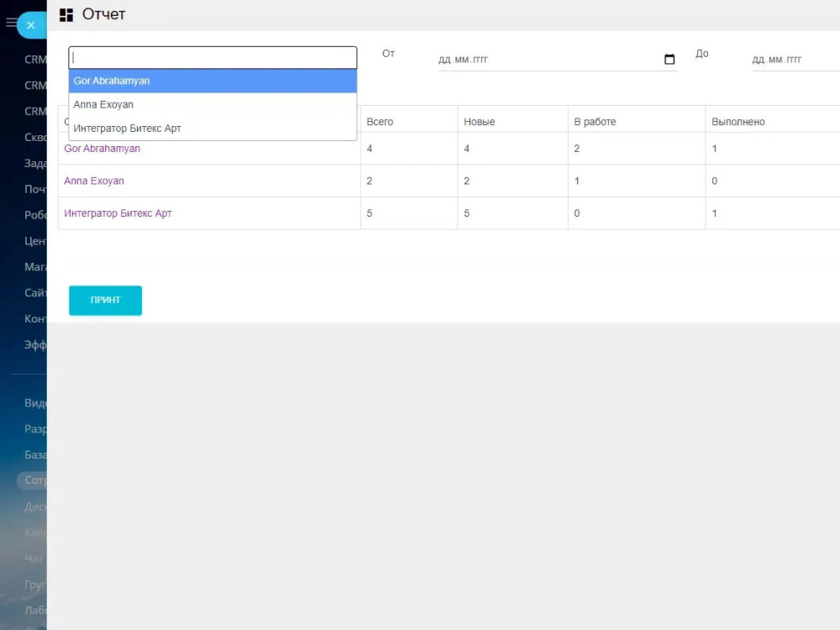This screenshot has width=840, height=630.
Task: Focus the employee search combo box
Action: pos(213,57)
